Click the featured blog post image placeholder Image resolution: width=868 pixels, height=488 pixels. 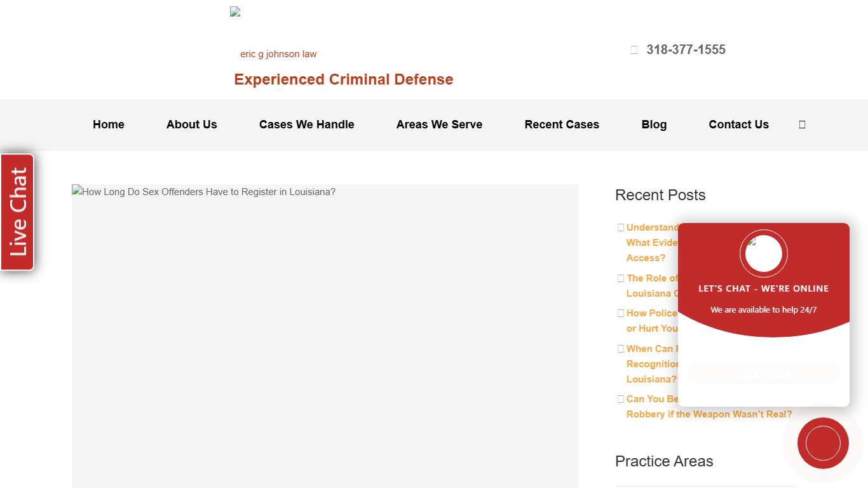click(325, 336)
